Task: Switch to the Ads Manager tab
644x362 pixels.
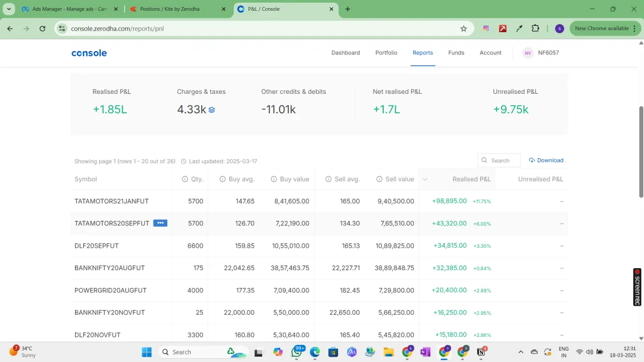Action: (70, 9)
